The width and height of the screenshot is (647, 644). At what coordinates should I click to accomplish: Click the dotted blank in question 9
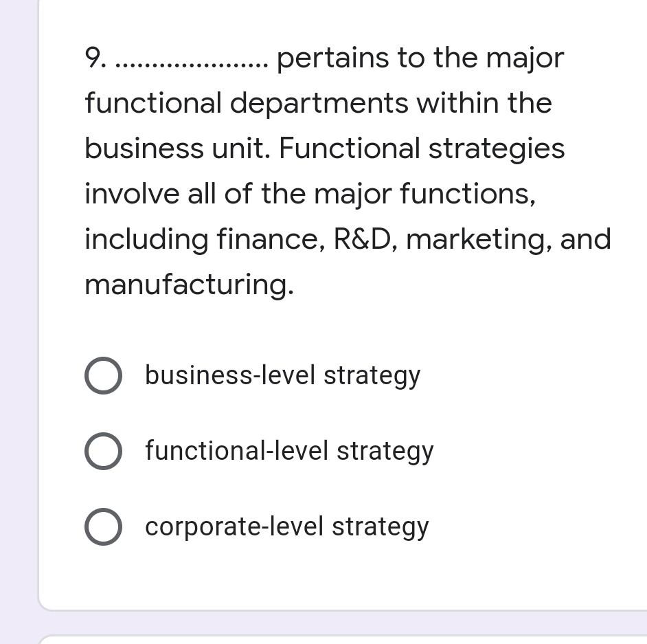pos(185,60)
